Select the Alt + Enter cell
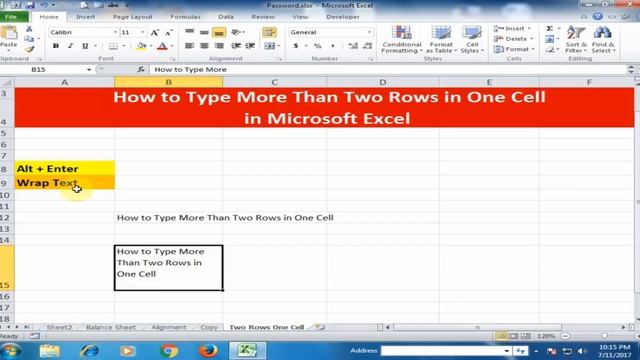The width and height of the screenshot is (640, 360). coord(64,168)
